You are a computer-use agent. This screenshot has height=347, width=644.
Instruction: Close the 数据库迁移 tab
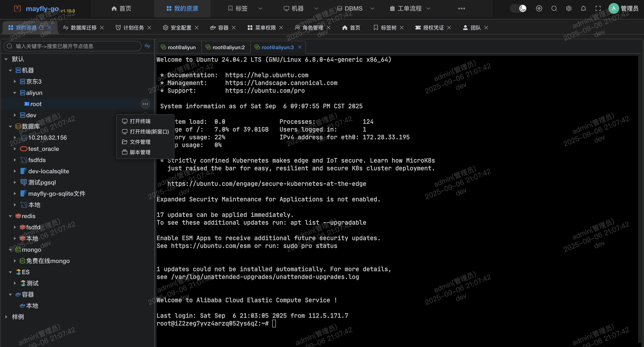[102, 28]
